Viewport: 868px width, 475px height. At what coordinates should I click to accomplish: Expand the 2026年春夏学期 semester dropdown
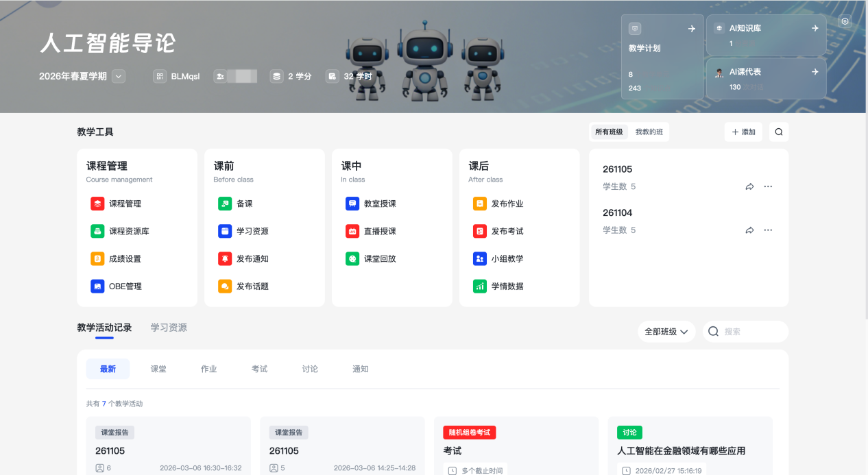click(x=119, y=76)
